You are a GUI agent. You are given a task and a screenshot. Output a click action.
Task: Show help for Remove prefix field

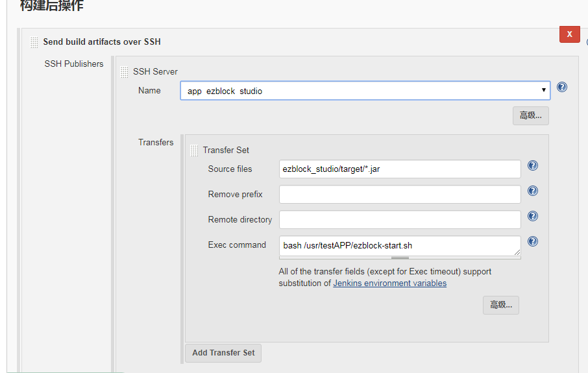tap(533, 191)
